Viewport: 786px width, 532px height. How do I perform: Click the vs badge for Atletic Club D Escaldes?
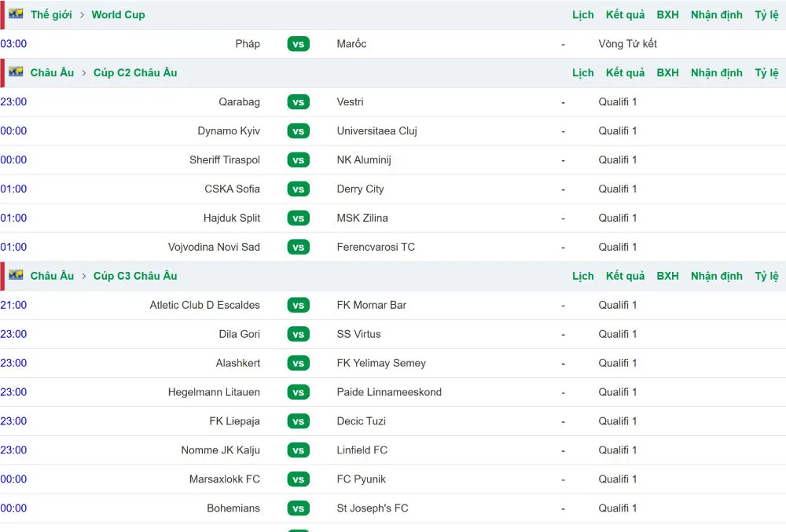298,306
